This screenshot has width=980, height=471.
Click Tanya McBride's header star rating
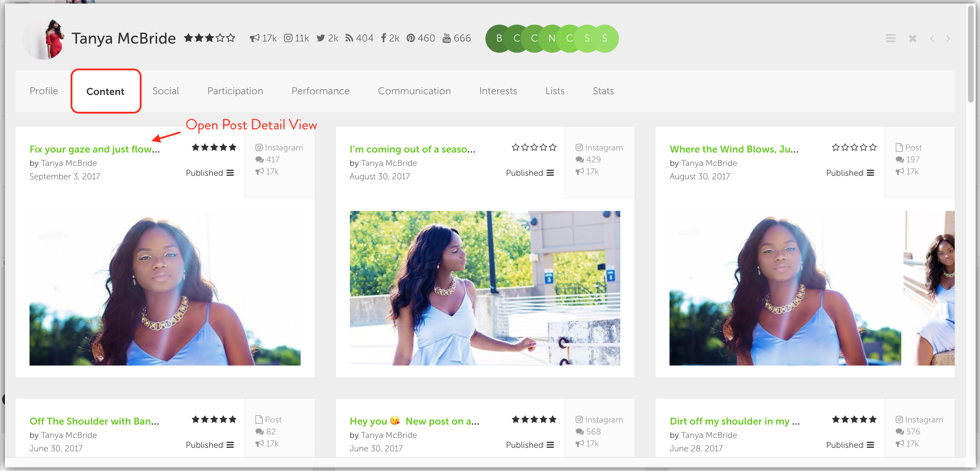210,38
